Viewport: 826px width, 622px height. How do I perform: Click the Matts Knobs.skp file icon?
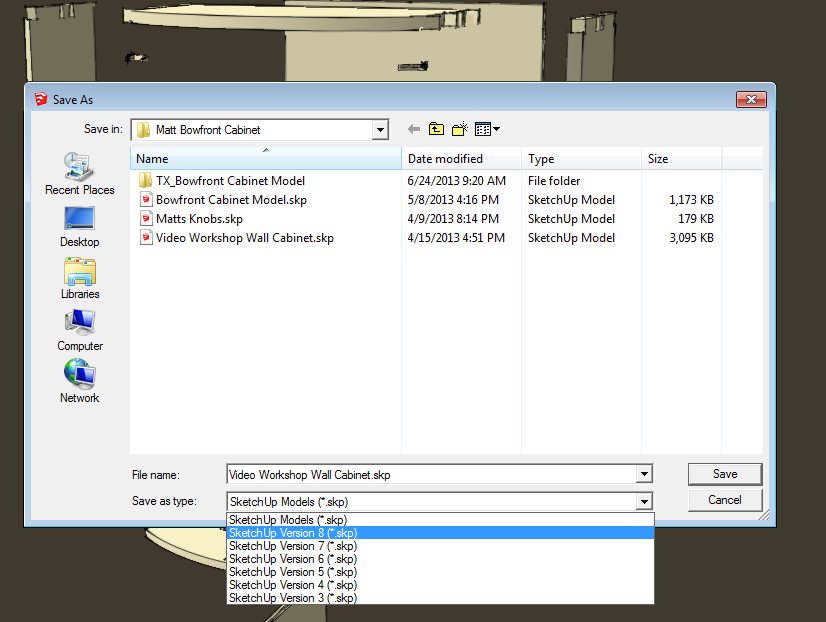(146, 219)
